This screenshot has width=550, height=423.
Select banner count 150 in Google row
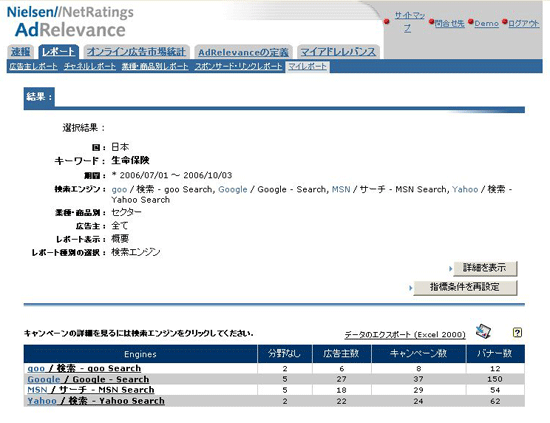pyautogui.click(x=495, y=379)
